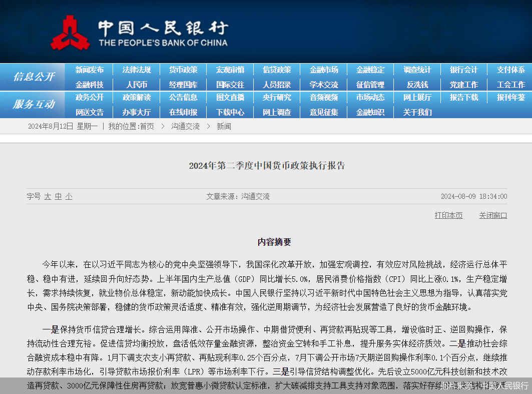This screenshot has width=532, height=394.
Task: Select 调查统计 in navigation bar
Action: [417, 70]
